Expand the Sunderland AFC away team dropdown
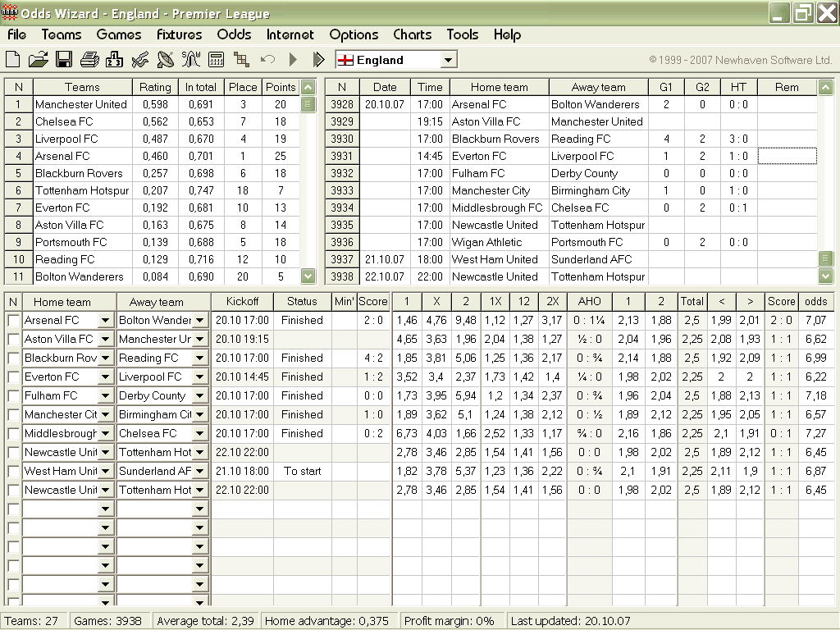The image size is (840, 630). click(200, 471)
